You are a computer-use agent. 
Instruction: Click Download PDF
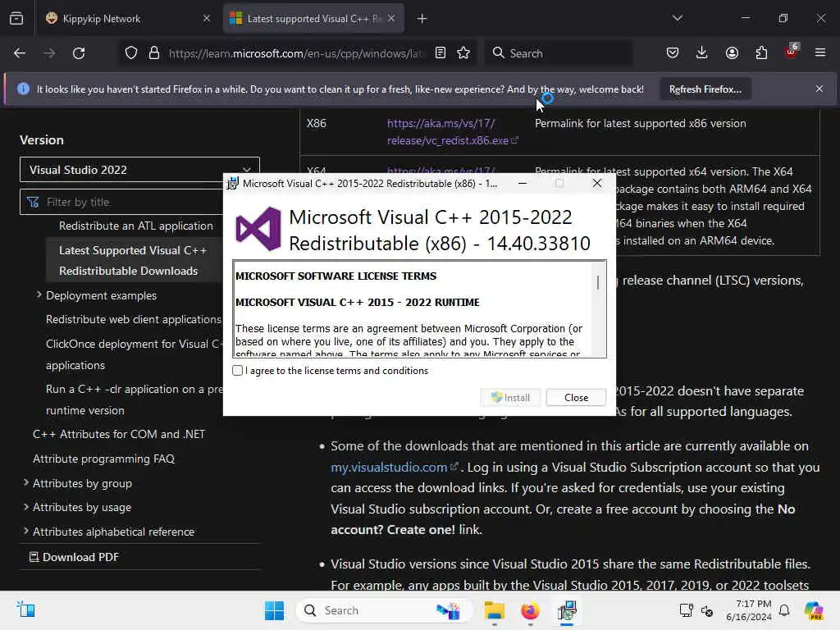pos(74,557)
